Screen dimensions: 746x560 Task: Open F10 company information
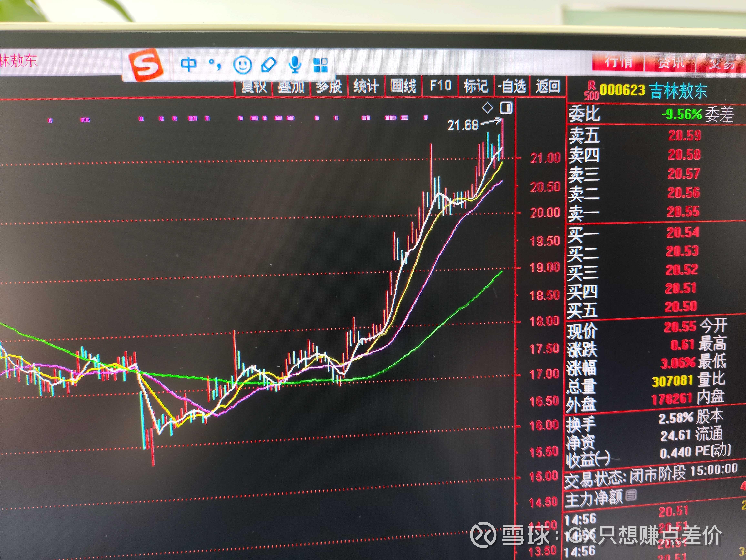440,85
